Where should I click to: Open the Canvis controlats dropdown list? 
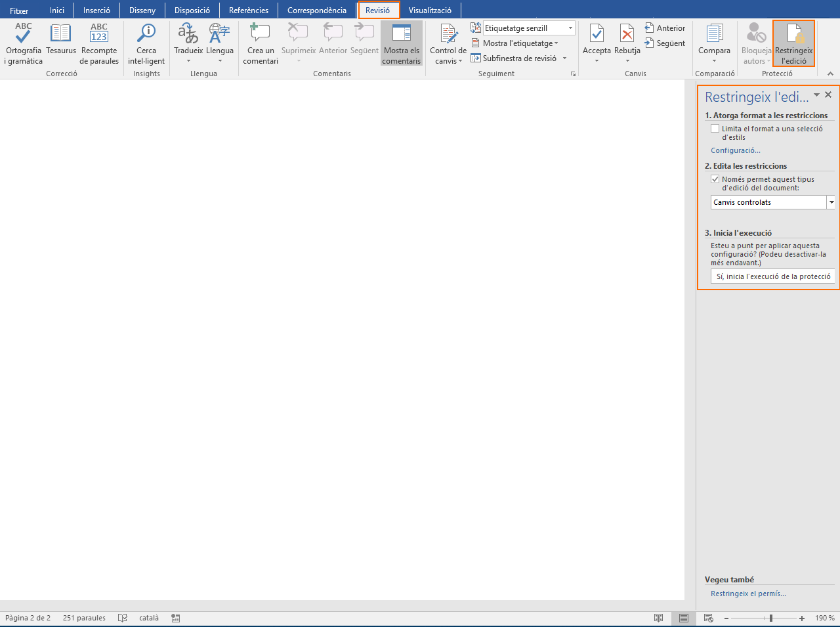831,202
